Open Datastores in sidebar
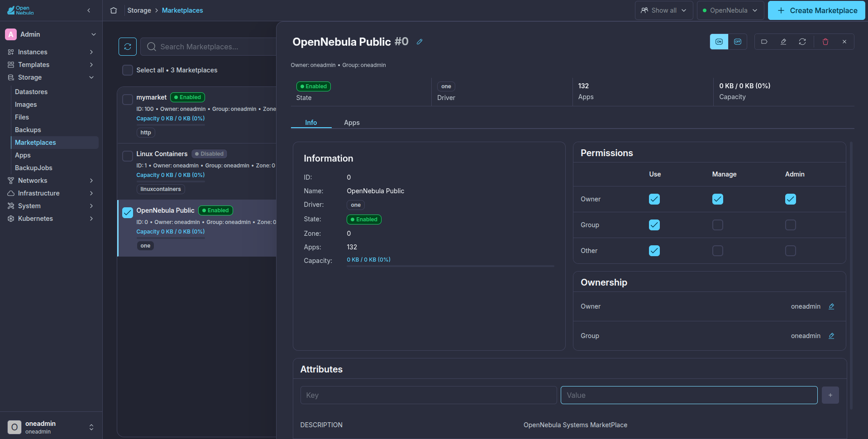The width and height of the screenshot is (868, 439). pyautogui.click(x=31, y=92)
